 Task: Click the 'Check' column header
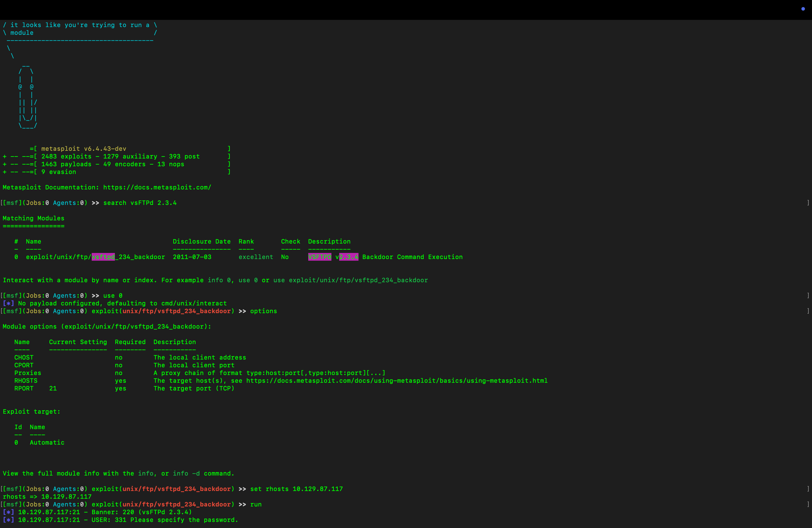pyautogui.click(x=291, y=241)
